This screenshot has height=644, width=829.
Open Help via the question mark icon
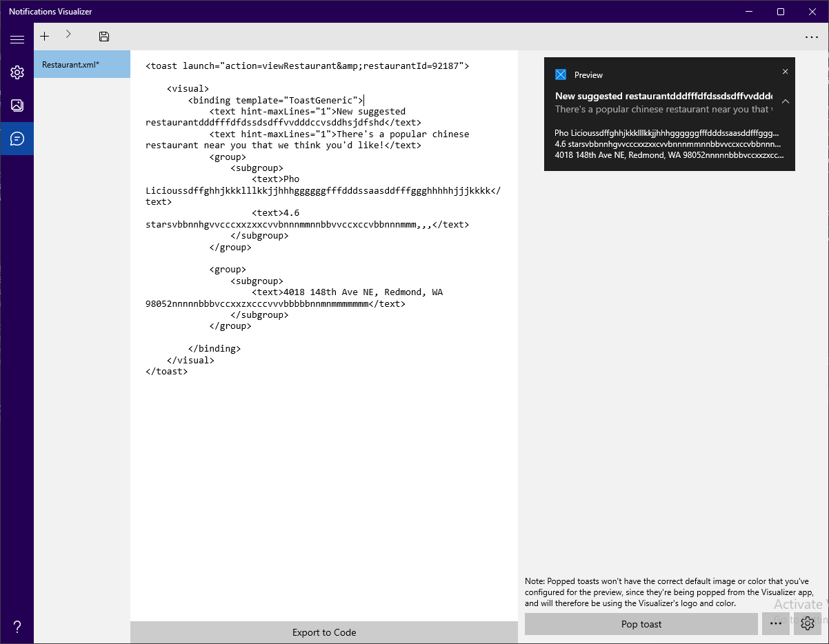click(17, 626)
